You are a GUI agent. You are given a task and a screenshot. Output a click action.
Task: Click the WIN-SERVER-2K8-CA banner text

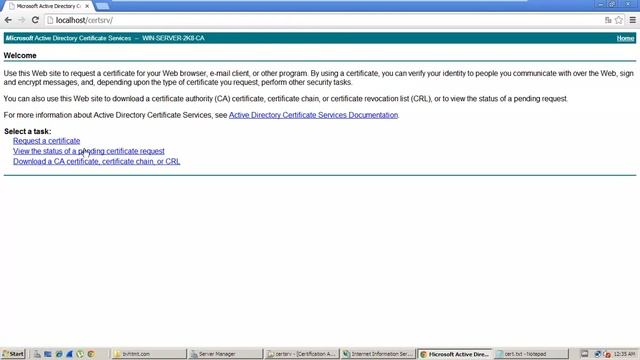coord(173,38)
